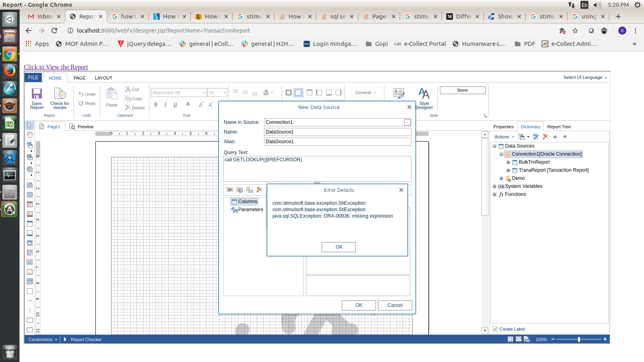Collapse the Data Sources tree node
Image resolution: width=644 pixels, height=362 pixels.
click(494, 146)
